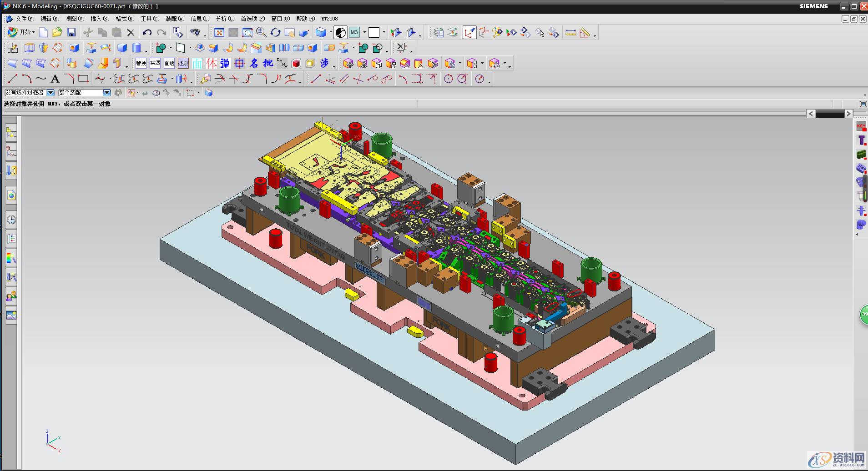Open the Measure Distance ruler tool

pos(570,32)
